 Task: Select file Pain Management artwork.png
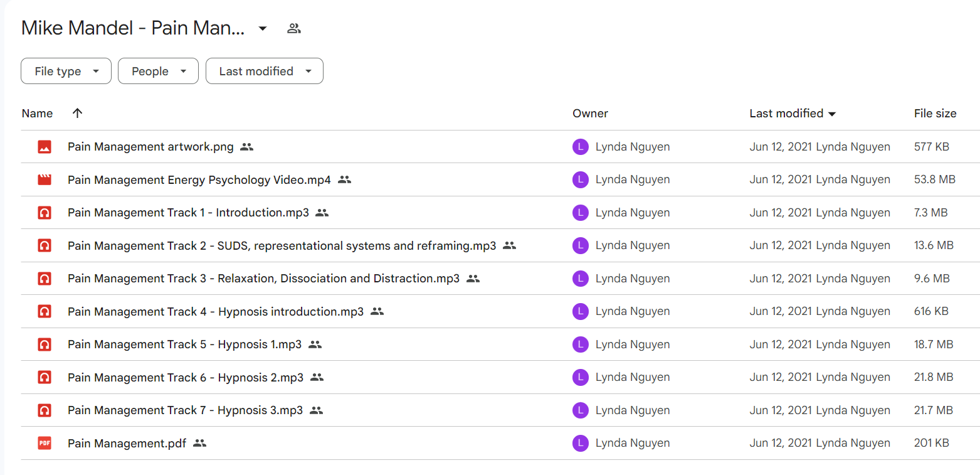click(x=150, y=147)
